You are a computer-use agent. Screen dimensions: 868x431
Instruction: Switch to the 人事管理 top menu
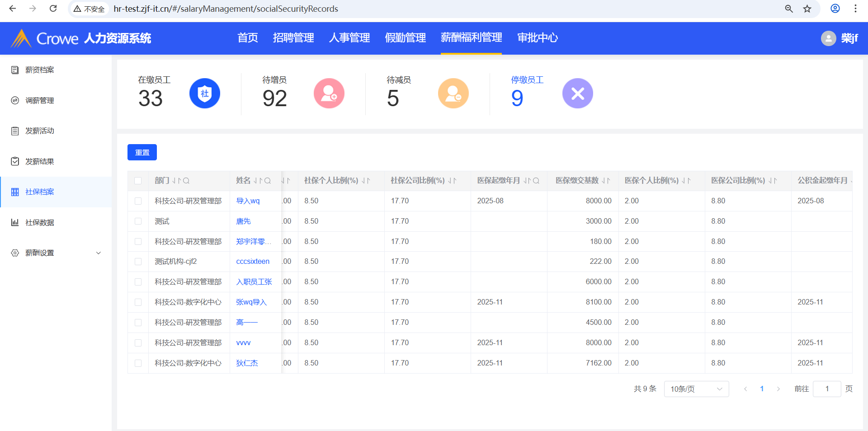[x=349, y=38]
